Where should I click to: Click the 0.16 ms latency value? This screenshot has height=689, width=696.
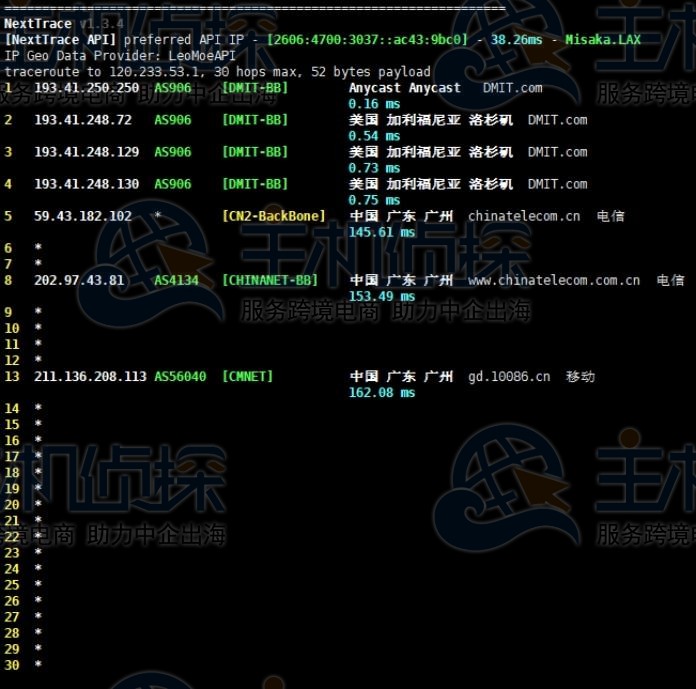click(374, 104)
